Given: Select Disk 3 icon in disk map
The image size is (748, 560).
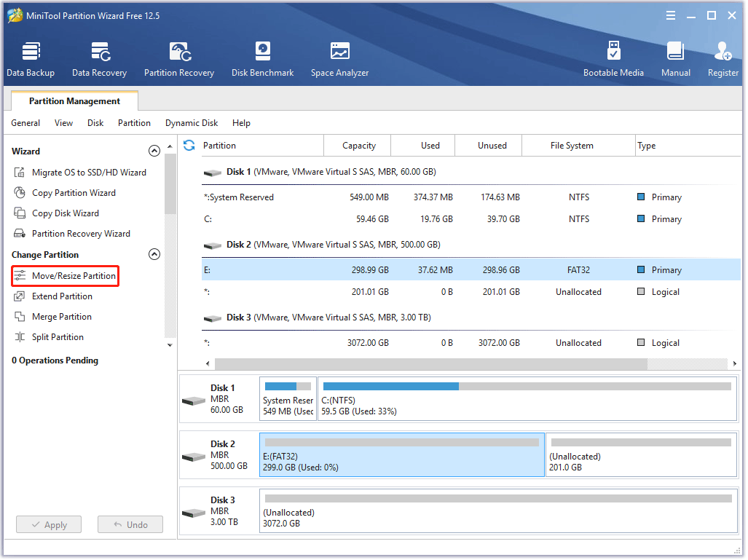Looking at the screenshot, I should (x=194, y=514).
